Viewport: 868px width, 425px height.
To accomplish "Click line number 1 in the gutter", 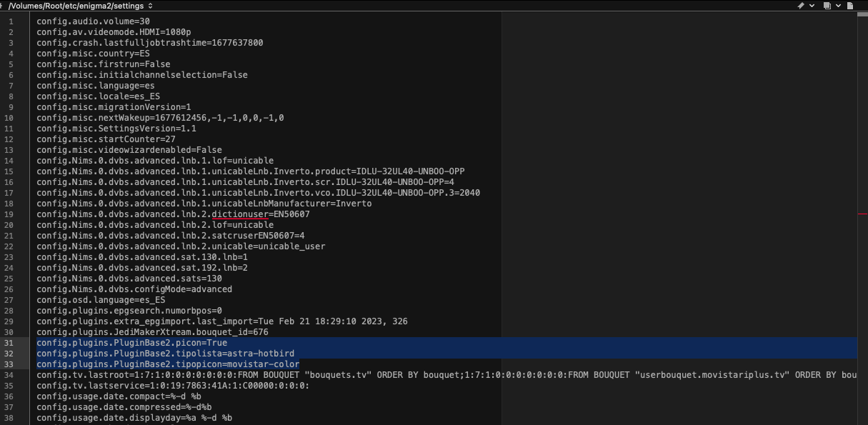I will [x=11, y=21].
